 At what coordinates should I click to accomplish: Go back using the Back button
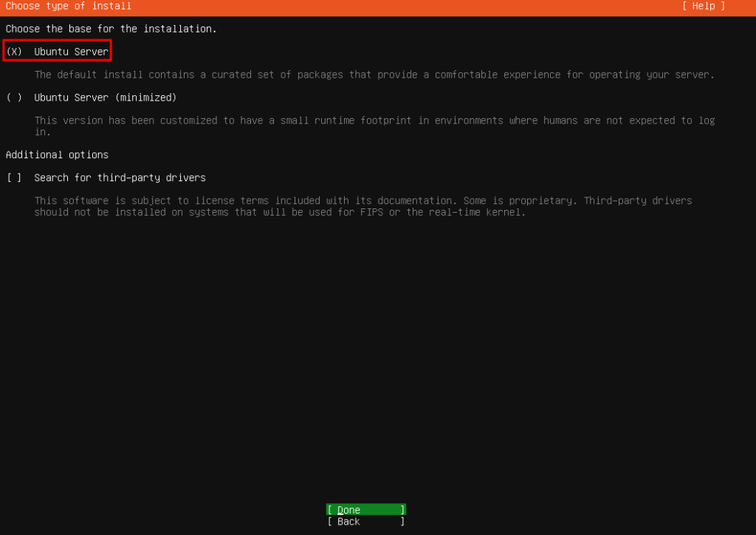tap(365, 522)
